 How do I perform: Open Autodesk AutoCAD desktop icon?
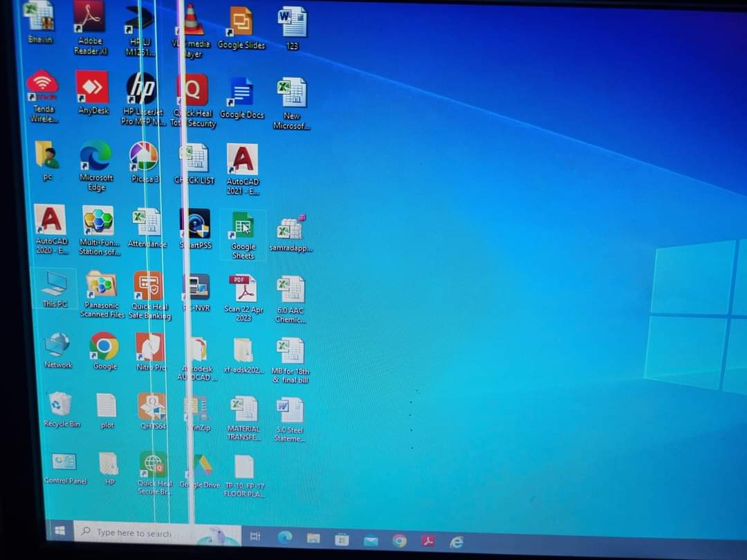point(198,359)
